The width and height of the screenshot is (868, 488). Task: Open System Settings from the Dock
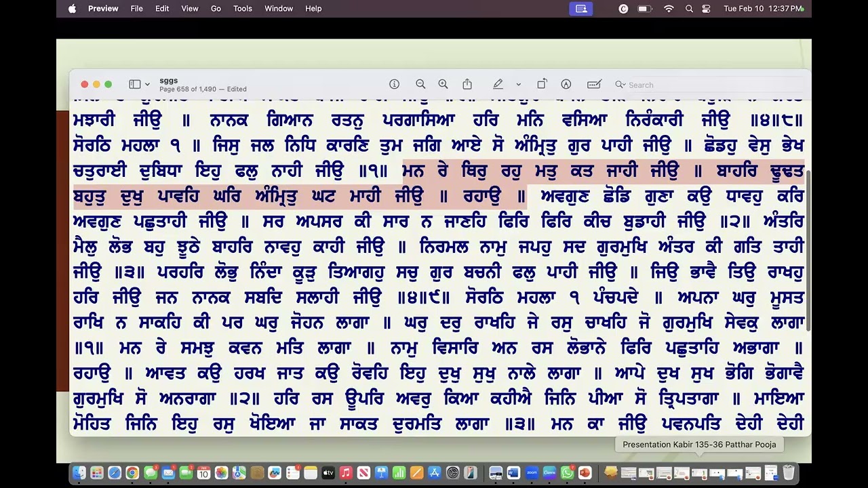click(x=453, y=472)
